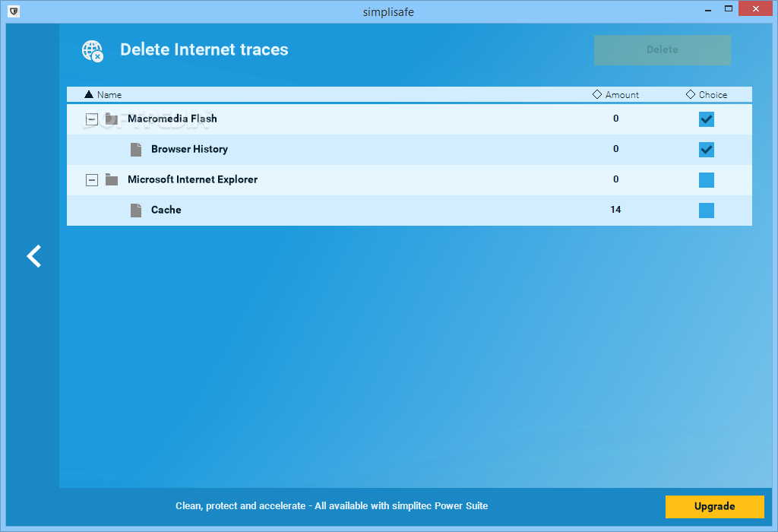Screen dimensions: 778x532
Task: Select the Browser History entry
Action: pos(189,149)
